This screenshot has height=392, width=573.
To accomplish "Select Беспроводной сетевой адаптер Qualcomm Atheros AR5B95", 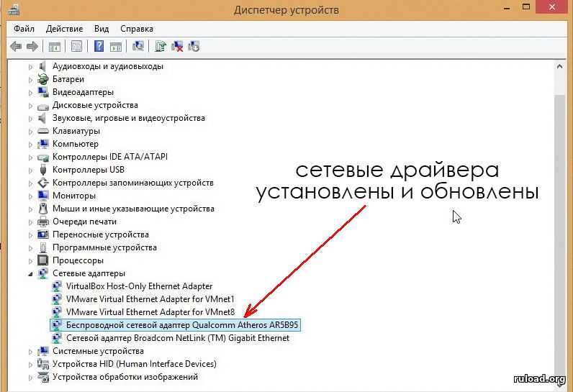I will pos(175,325).
